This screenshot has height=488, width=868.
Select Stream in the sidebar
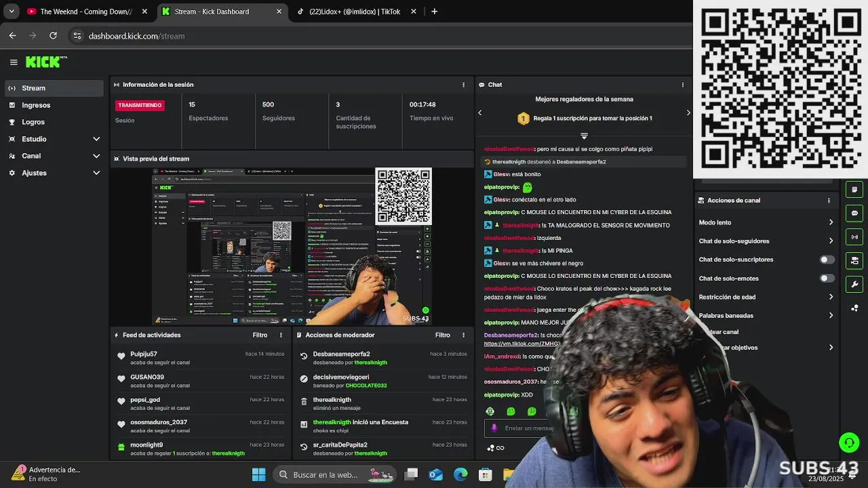54,88
